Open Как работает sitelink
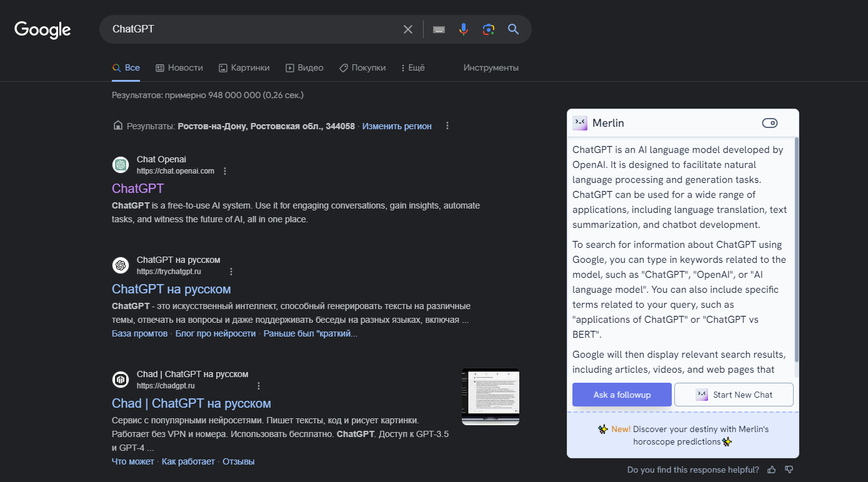This screenshot has height=482, width=868. 188,462
